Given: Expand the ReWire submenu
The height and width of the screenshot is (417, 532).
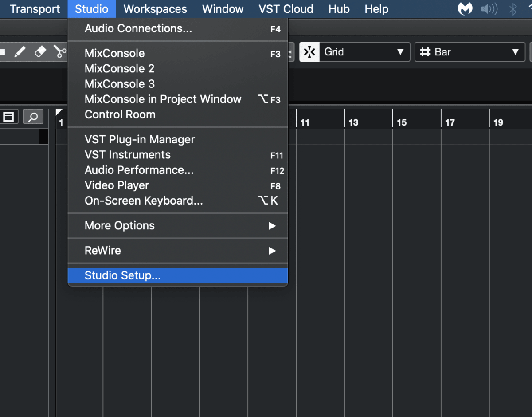Looking at the screenshot, I should [178, 250].
